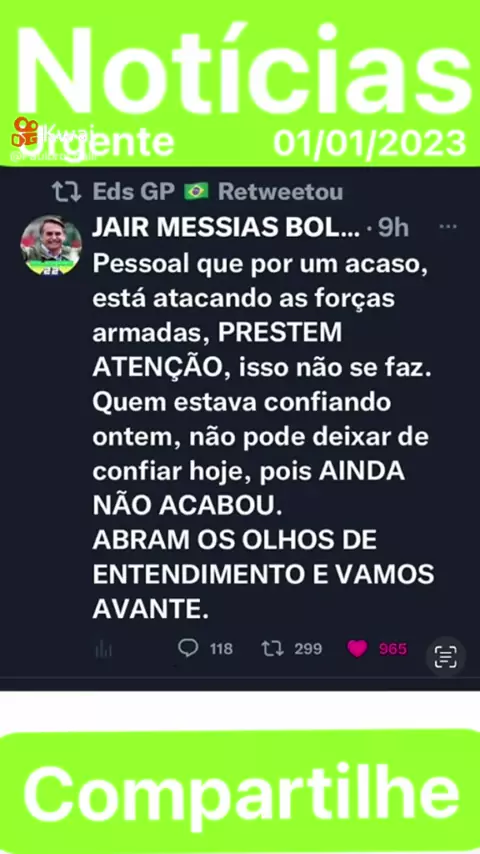Tap the retweet icon beside Eds GP
This screenshot has width=480, height=854.
coord(66,192)
